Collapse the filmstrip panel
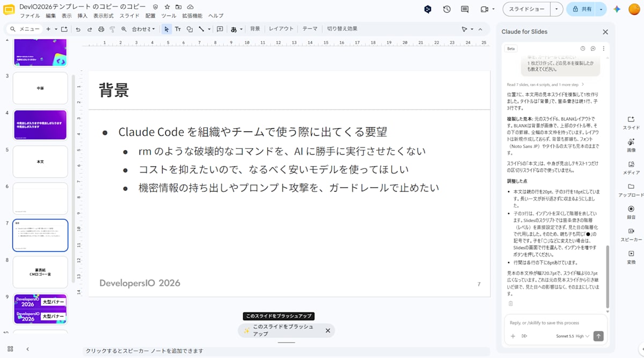Image resolution: width=644 pixels, height=358 pixels. click(x=28, y=349)
